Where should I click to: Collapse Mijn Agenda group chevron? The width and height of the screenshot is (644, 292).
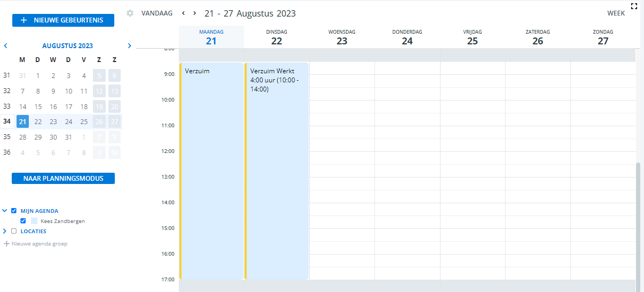(x=5, y=211)
